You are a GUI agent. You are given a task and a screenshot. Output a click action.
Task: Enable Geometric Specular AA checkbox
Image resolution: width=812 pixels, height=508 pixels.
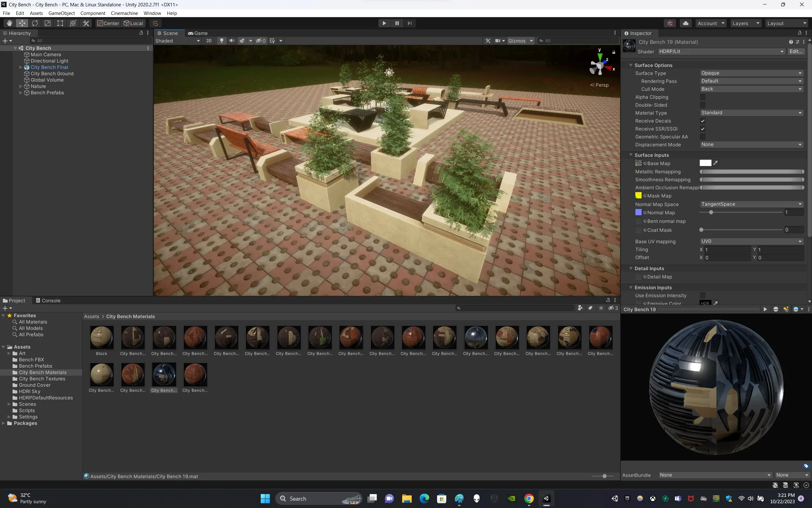703,137
